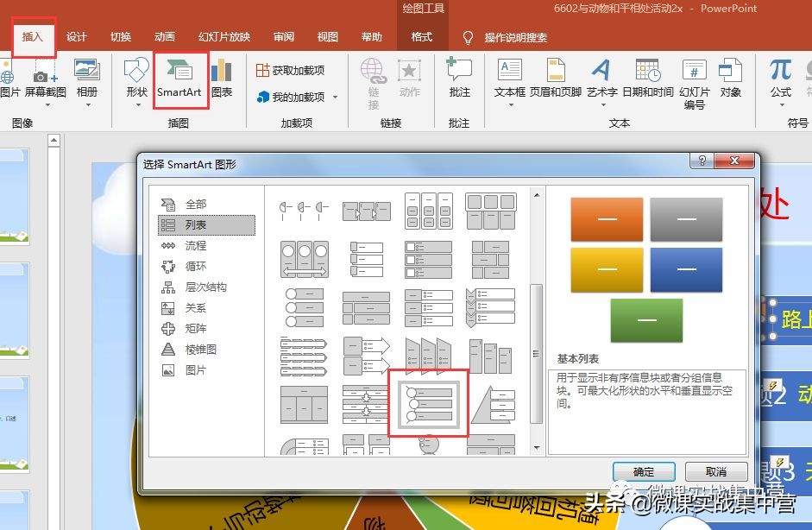Image resolution: width=812 pixels, height=530 pixels.
Task: Click the orange preview block
Action: [x=607, y=219]
